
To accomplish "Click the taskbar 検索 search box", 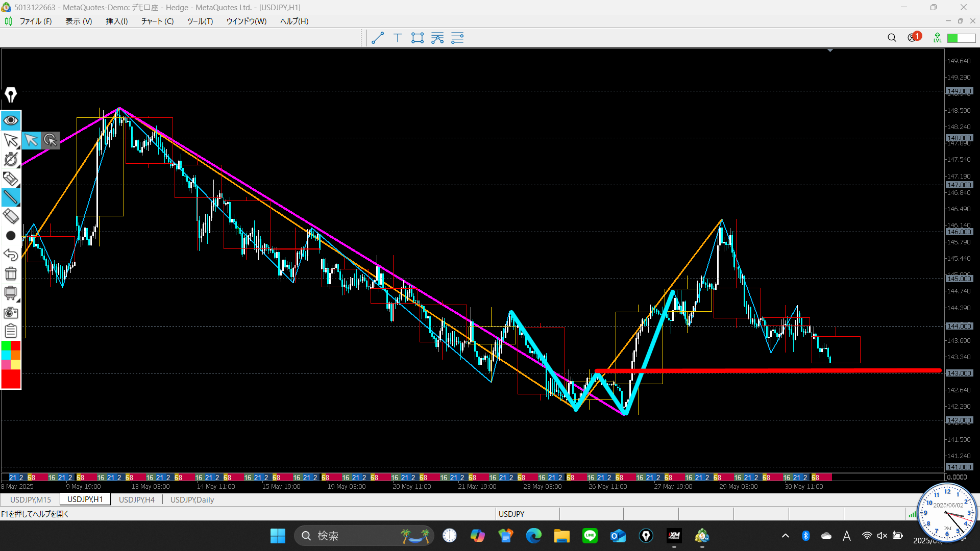I will pos(364,536).
